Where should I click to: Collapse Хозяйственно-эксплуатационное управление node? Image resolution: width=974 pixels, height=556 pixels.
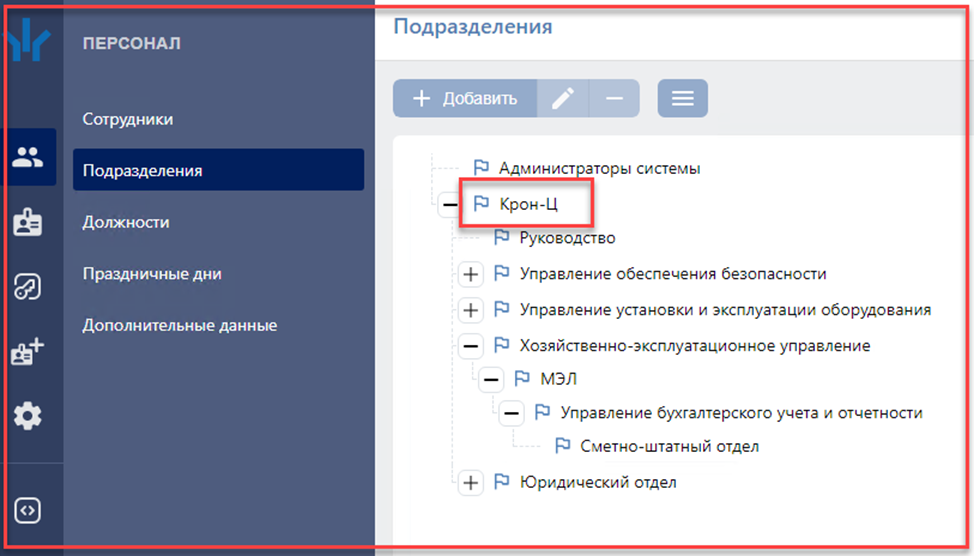(470, 346)
